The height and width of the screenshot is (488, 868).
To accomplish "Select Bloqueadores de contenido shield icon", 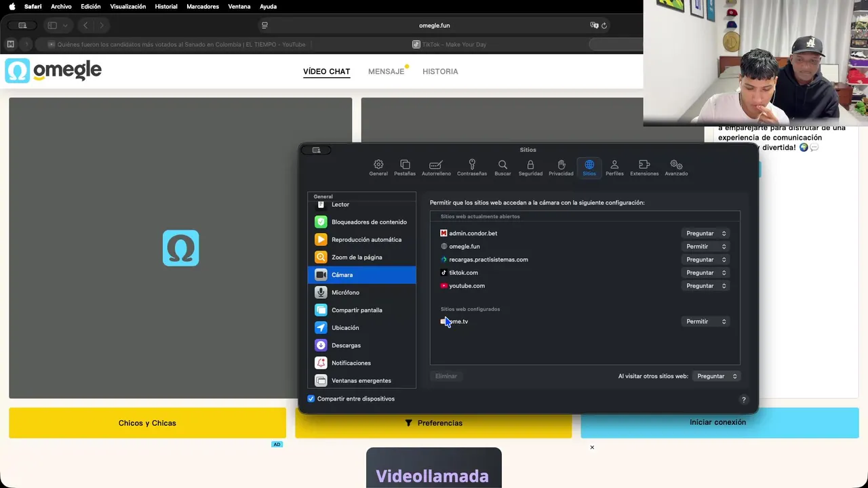I will [321, 222].
